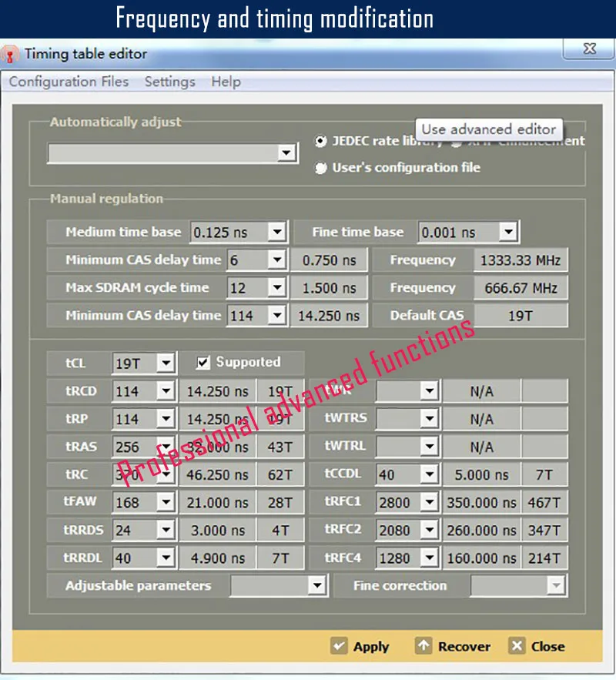Image resolution: width=616 pixels, height=680 pixels.
Task: Click the Timing table editor app icon
Action: [11, 54]
